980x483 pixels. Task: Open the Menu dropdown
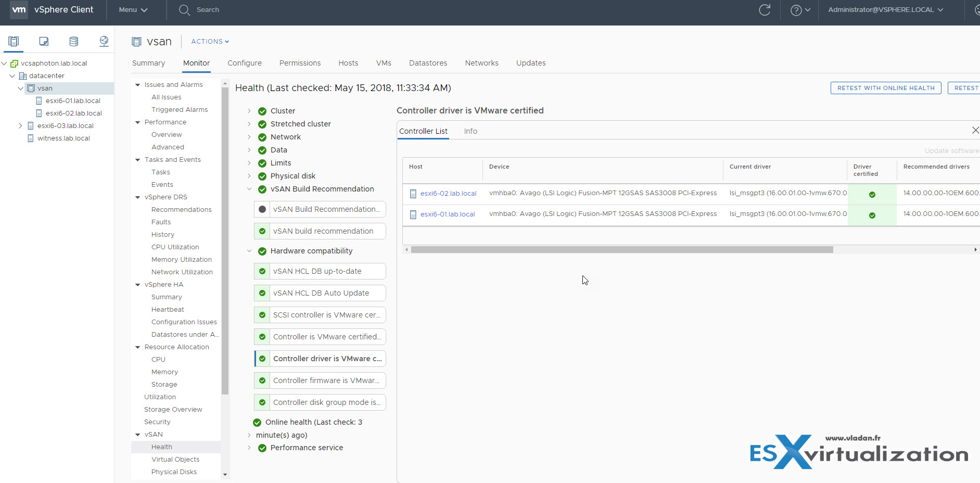coord(133,10)
